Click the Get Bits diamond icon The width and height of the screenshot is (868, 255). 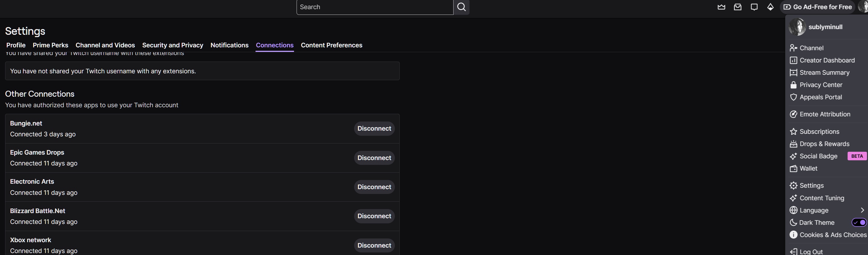[770, 7]
